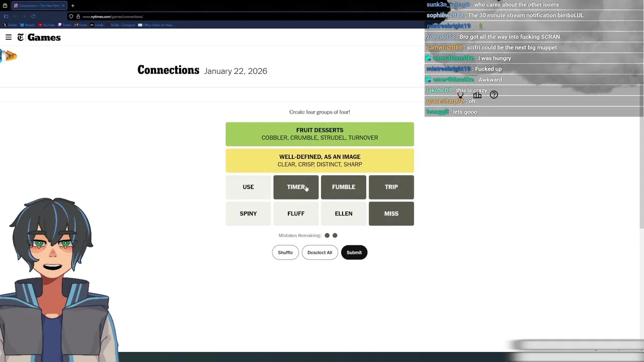Click the solved FRUIT DESSERTS group

point(319,134)
